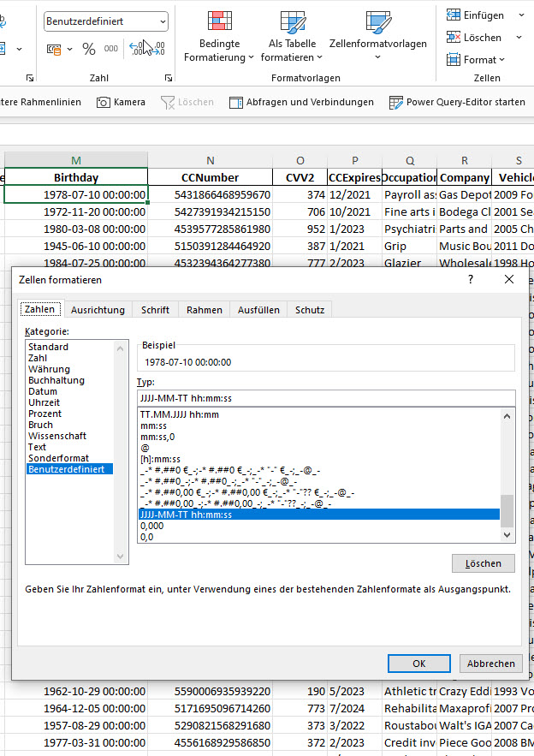Expand the Benutzerdefiniert number format dropdown
This screenshot has height=756, width=534.
(162, 21)
